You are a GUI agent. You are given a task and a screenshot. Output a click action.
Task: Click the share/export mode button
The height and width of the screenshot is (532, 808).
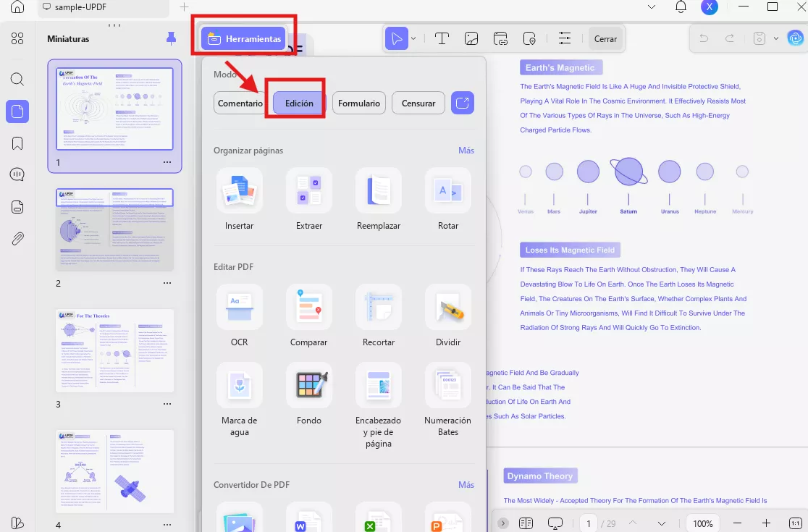click(462, 103)
